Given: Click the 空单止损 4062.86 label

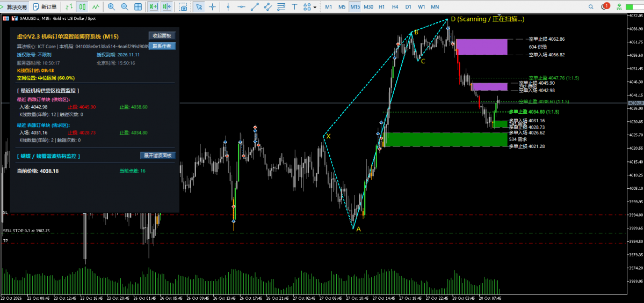Looking at the screenshot, I should [547, 39].
